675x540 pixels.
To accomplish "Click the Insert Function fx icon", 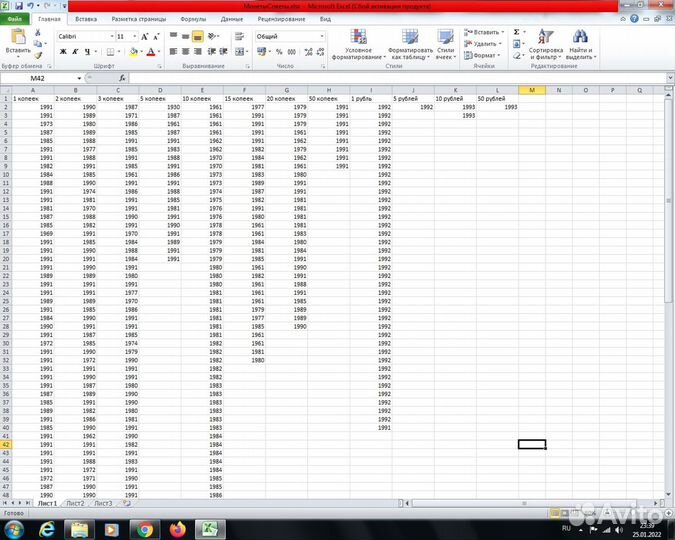I will pyautogui.click(x=122, y=78).
